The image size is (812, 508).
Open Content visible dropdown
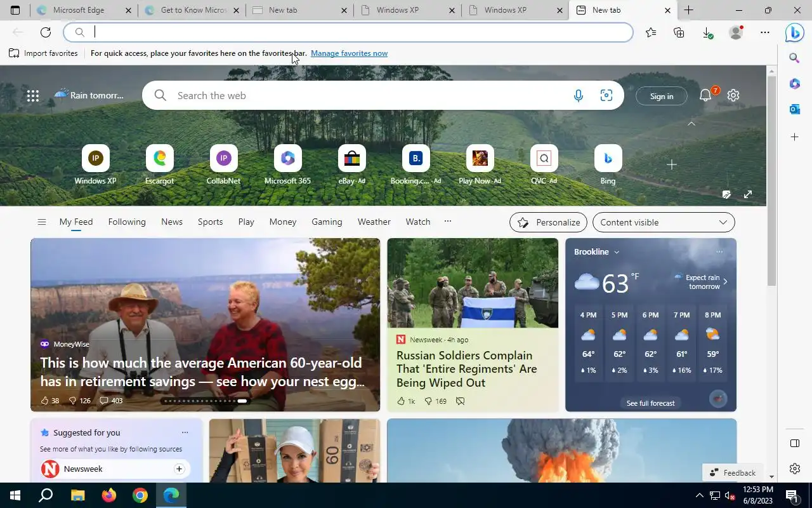tap(664, 222)
